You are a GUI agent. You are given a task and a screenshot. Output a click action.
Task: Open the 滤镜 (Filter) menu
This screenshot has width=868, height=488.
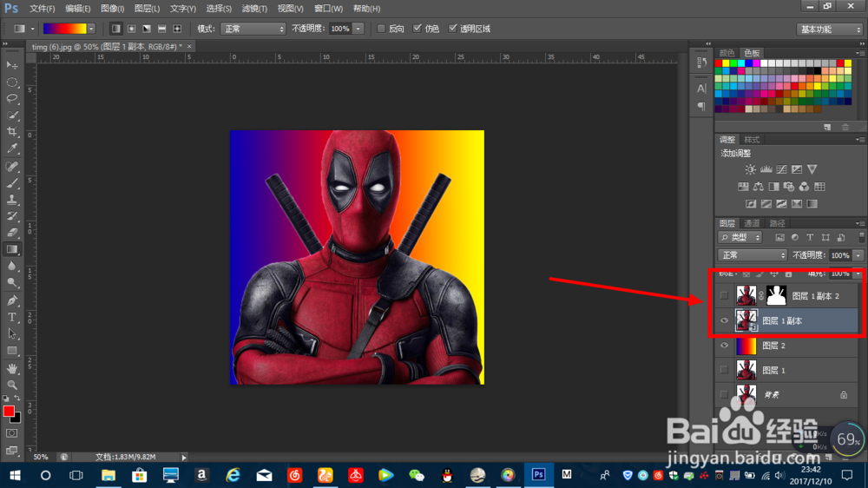[253, 8]
